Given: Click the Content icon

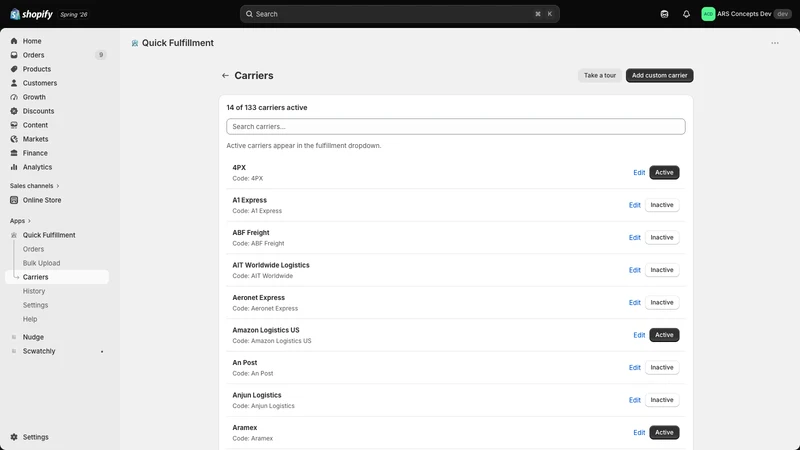Looking at the screenshot, I should coord(14,125).
